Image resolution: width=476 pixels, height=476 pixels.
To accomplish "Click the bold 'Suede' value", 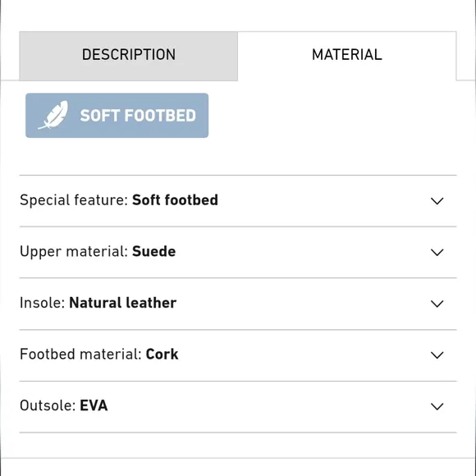I will point(154,252).
